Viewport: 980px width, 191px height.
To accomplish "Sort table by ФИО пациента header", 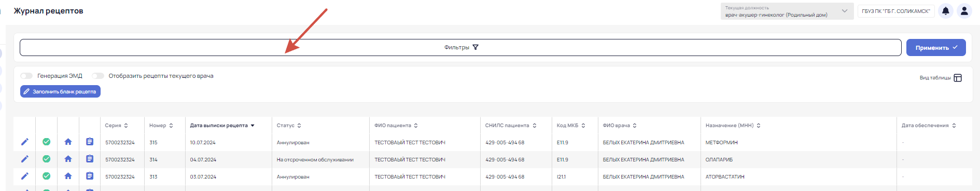I will (396, 126).
